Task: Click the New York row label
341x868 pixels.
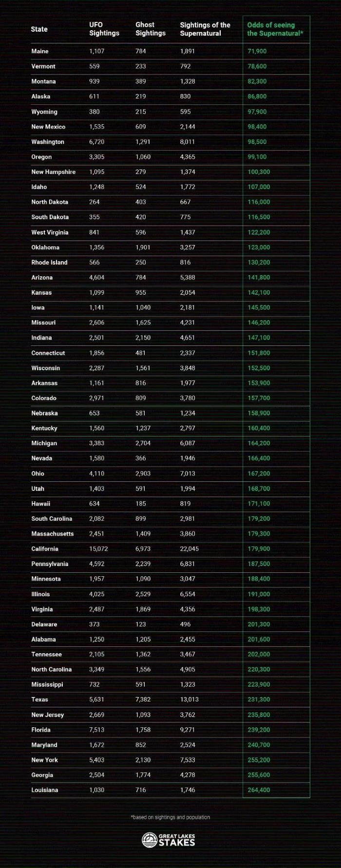Action: click(44, 760)
